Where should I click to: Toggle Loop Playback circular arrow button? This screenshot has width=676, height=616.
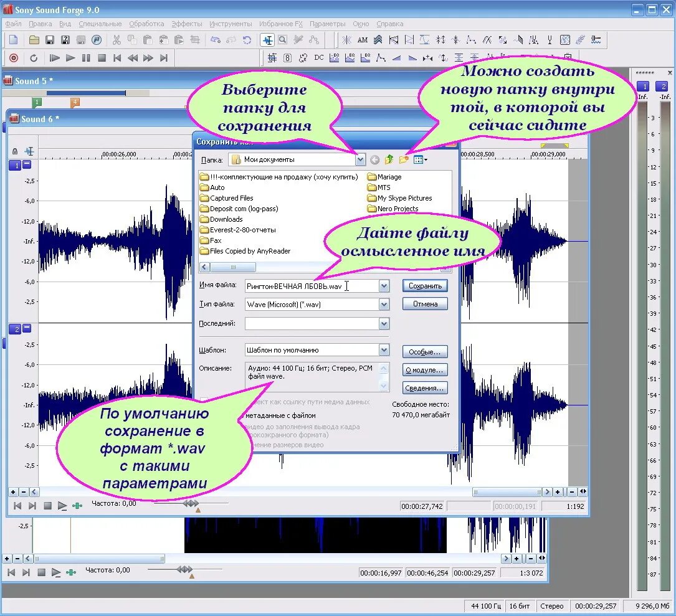point(34,58)
